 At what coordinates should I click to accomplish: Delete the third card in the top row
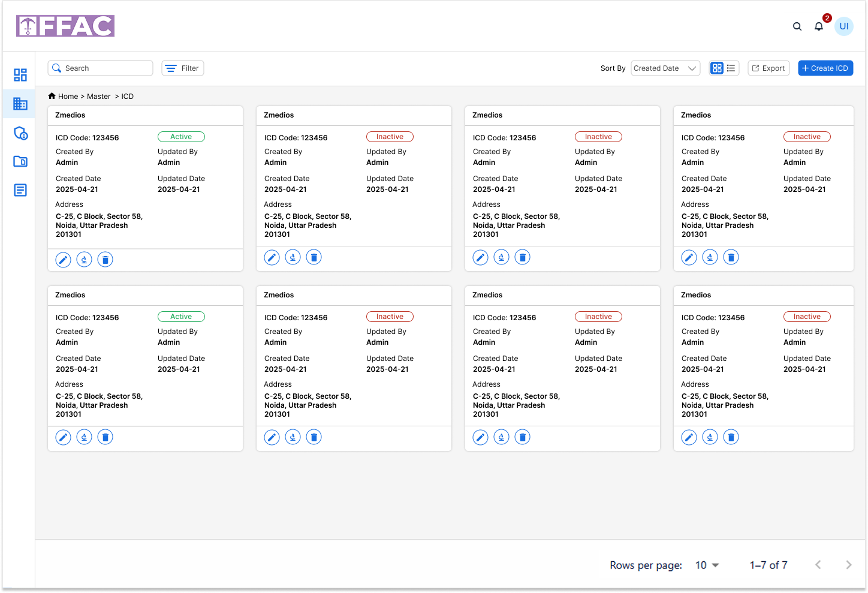point(523,257)
